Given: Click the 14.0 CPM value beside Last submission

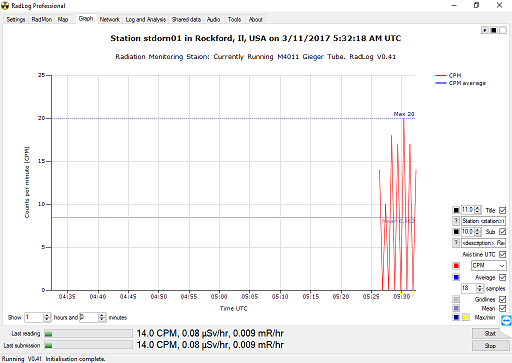Looking at the screenshot, I should [210, 345].
